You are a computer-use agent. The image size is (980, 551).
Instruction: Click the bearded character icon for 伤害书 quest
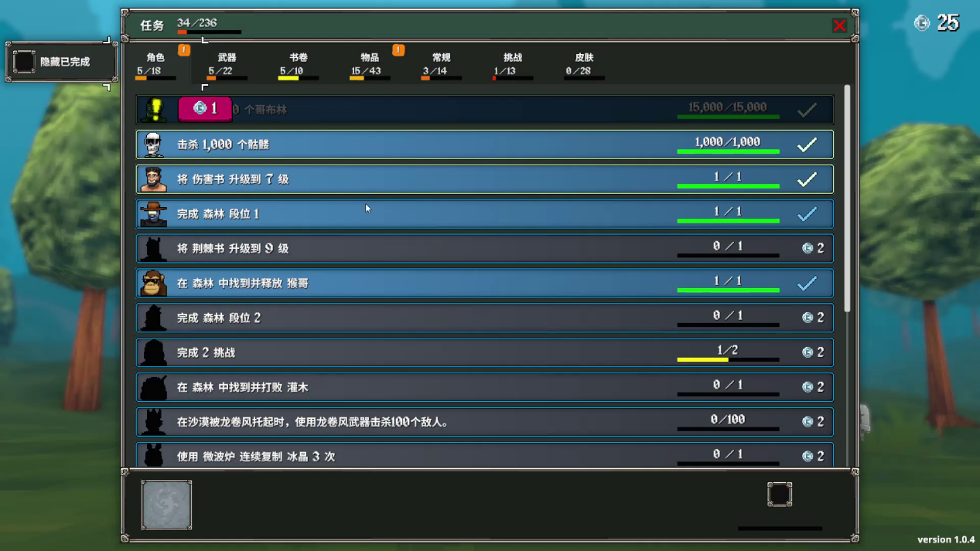tap(153, 179)
